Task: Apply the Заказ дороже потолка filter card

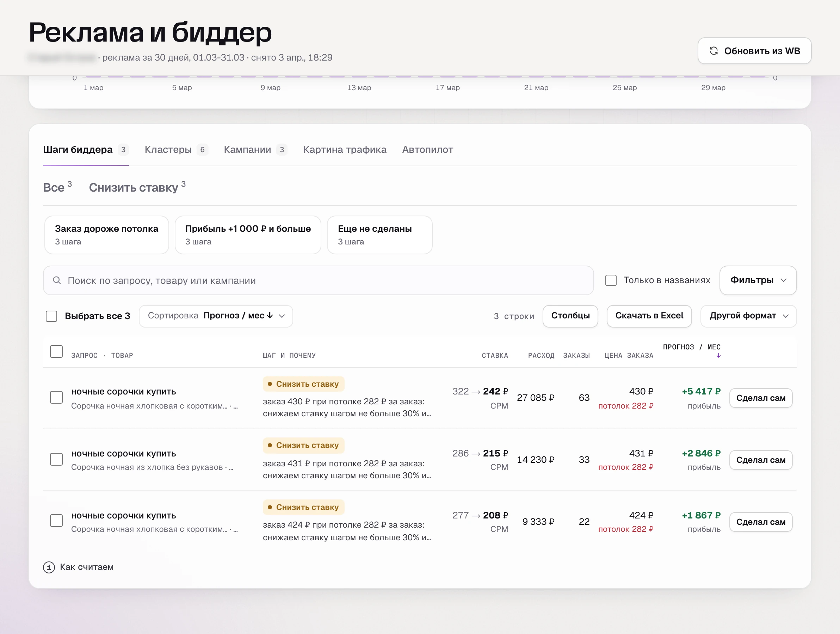Action: coord(107,235)
